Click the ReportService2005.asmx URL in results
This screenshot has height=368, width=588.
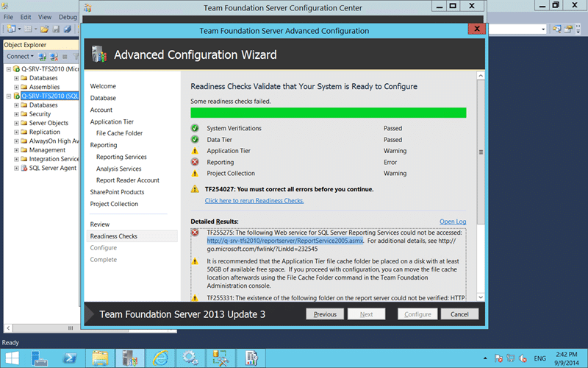pyautogui.click(x=285, y=241)
